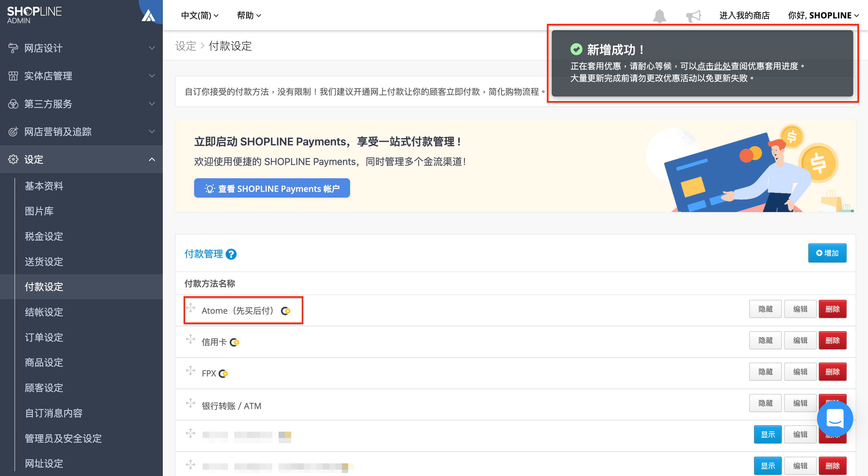Edit the Atome payment method
The image size is (868, 476).
pyautogui.click(x=800, y=309)
